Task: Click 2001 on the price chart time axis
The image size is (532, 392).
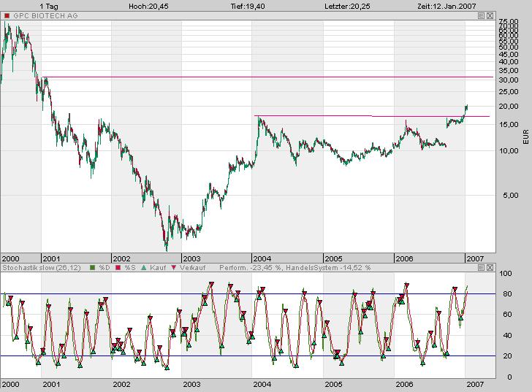Action: (x=51, y=259)
